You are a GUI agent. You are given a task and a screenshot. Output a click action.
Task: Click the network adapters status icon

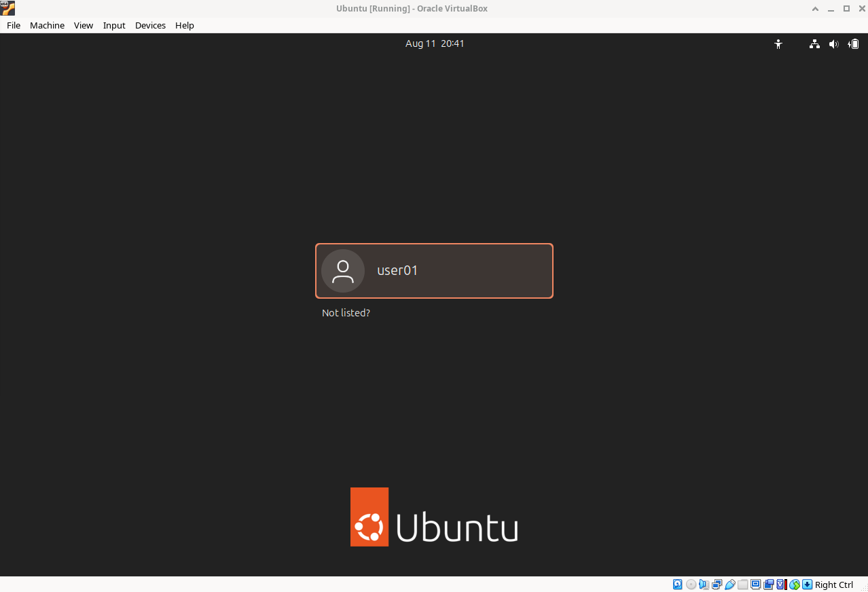pos(717,585)
